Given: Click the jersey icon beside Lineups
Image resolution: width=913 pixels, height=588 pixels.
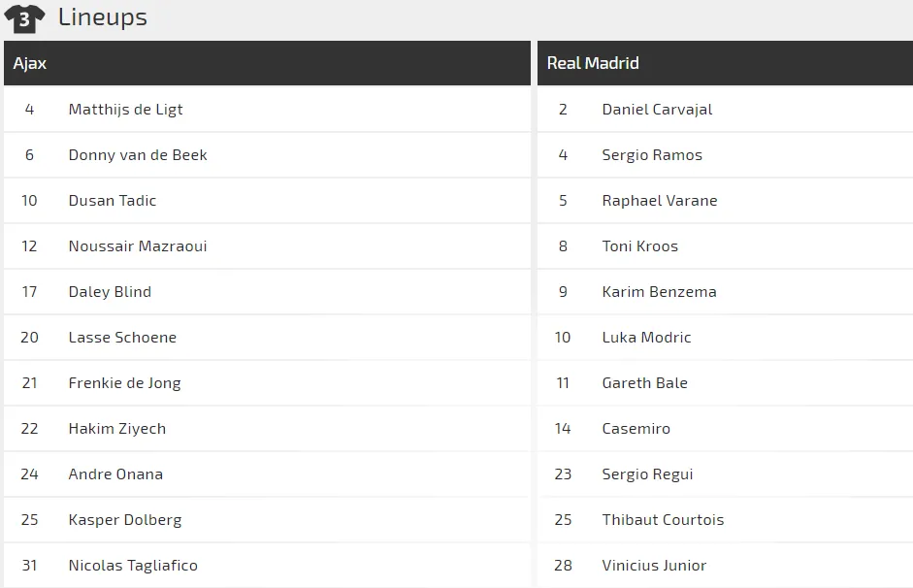Looking at the screenshot, I should tap(24, 17).
